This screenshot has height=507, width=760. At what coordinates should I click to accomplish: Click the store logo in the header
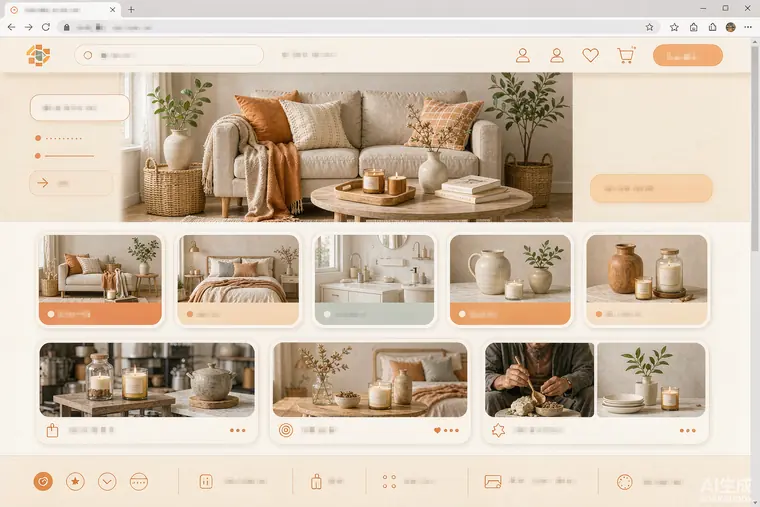pos(38,55)
